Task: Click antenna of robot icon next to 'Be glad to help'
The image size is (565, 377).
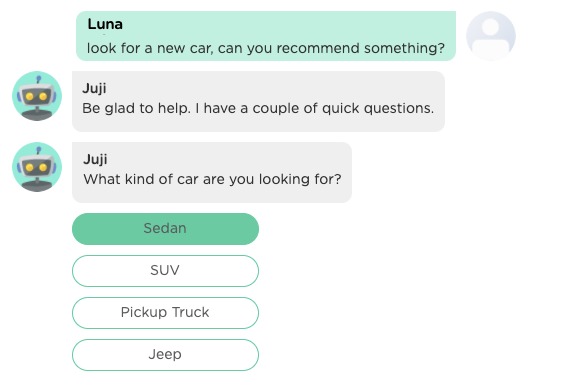Action: coord(39,79)
